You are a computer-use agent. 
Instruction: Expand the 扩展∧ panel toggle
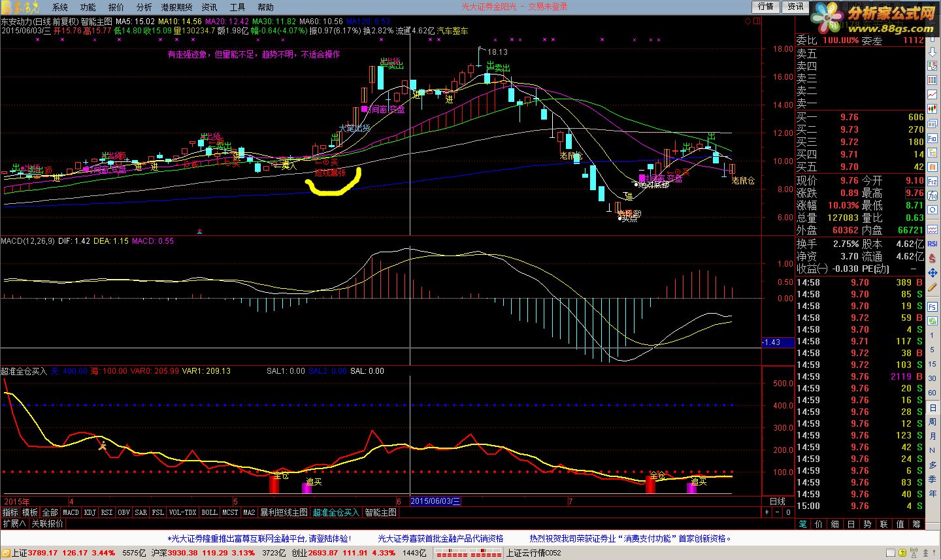[14, 523]
